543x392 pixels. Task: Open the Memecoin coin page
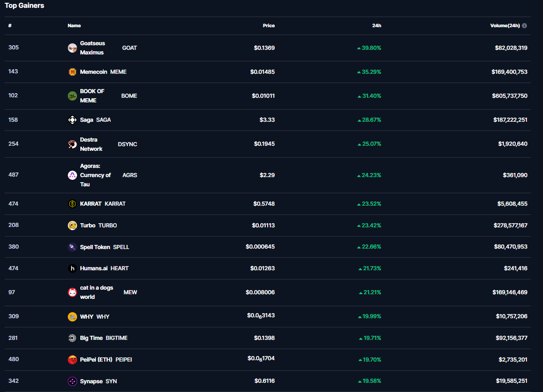pyautogui.click(x=94, y=72)
